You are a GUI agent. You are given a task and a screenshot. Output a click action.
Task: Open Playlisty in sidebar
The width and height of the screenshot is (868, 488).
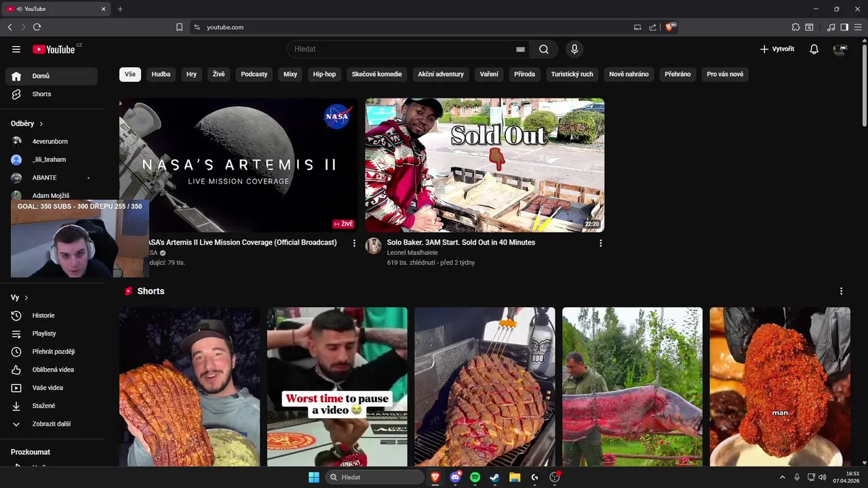click(x=52, y=333)
